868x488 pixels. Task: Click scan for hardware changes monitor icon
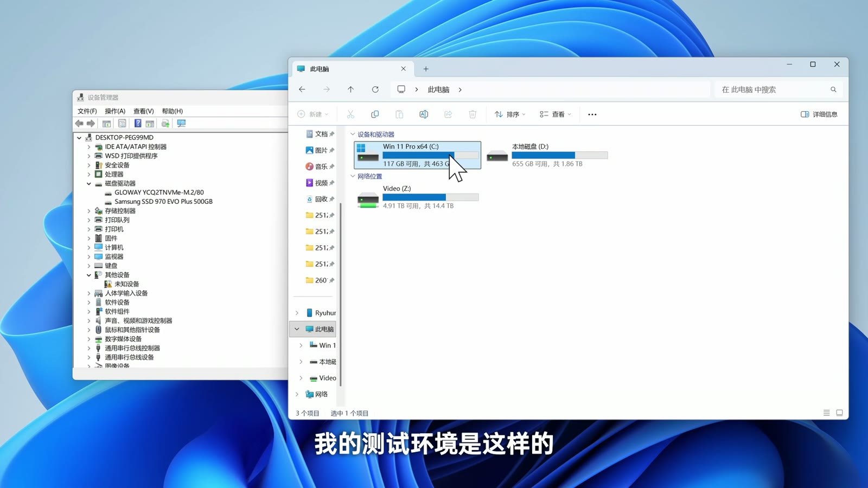pyautogui.click(x=181, y=124)
